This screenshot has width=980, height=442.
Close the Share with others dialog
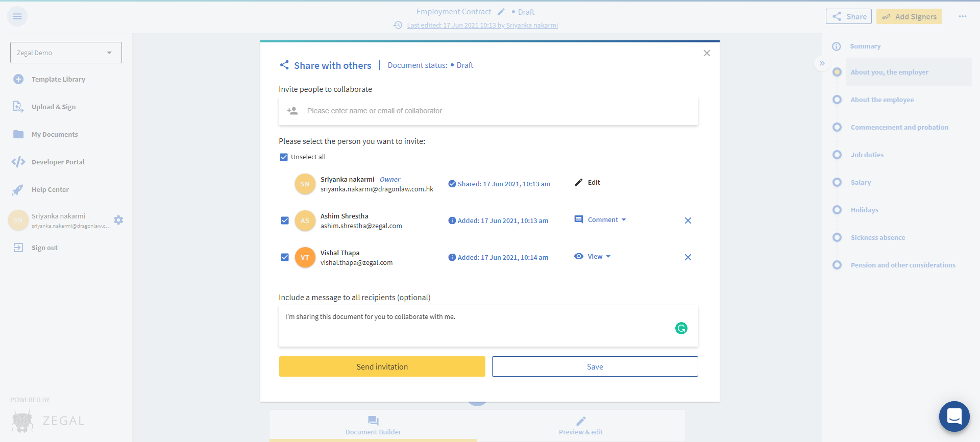[707, 53]
